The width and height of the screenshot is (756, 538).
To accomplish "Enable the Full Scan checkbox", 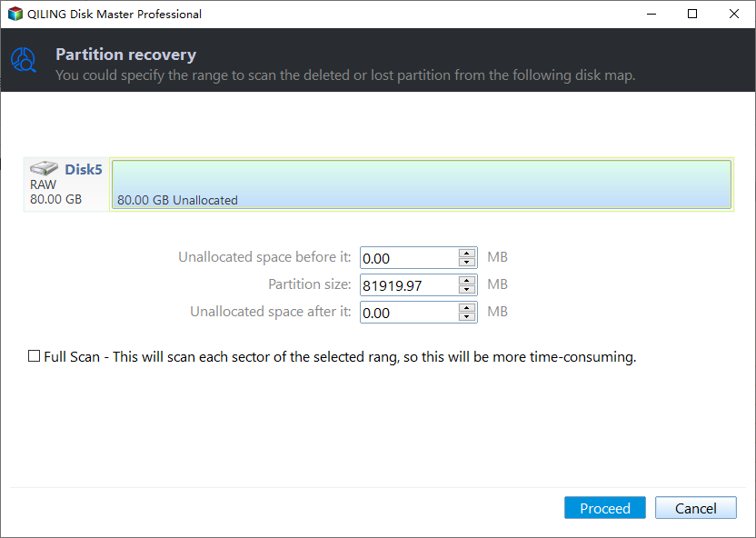I will coord(34,356).
